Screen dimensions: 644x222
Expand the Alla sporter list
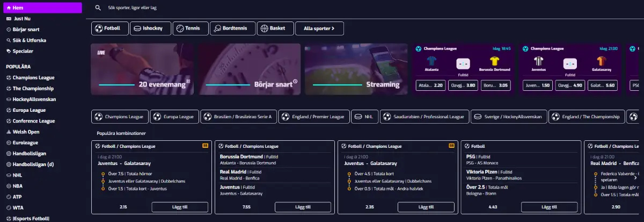click(319, 28)
